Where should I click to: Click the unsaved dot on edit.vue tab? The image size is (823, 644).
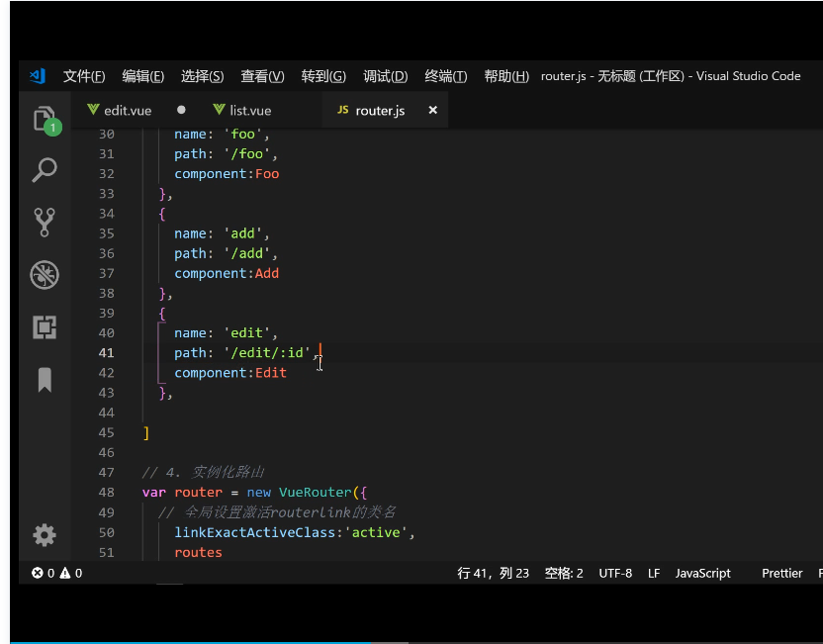(181, 110)
